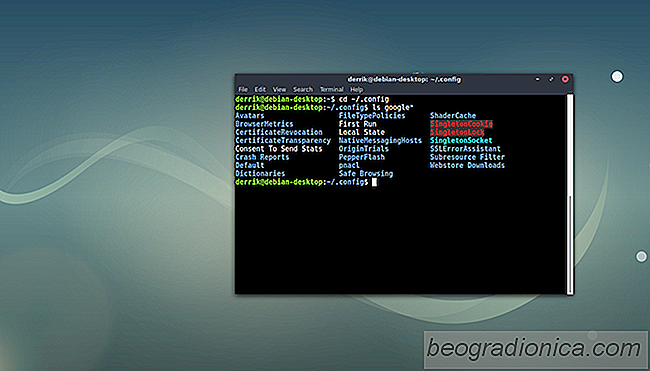Open the File menu in terminal
The image size is (650, 371).
click(243, 89)
